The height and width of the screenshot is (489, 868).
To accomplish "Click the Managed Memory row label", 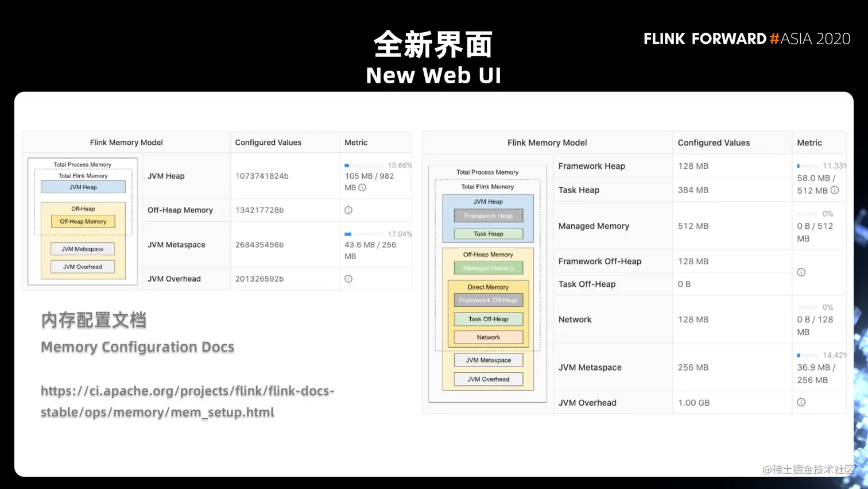I will (594, 226).
